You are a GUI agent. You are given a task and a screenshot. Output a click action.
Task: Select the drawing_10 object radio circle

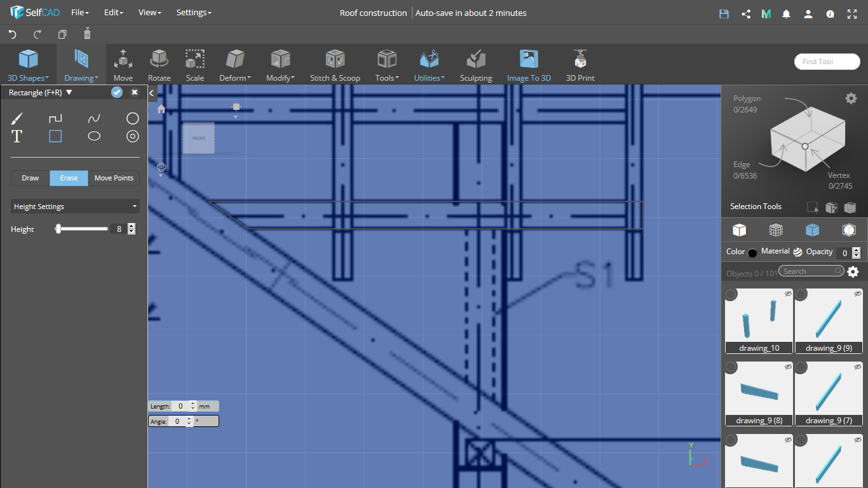click(731, 294)
